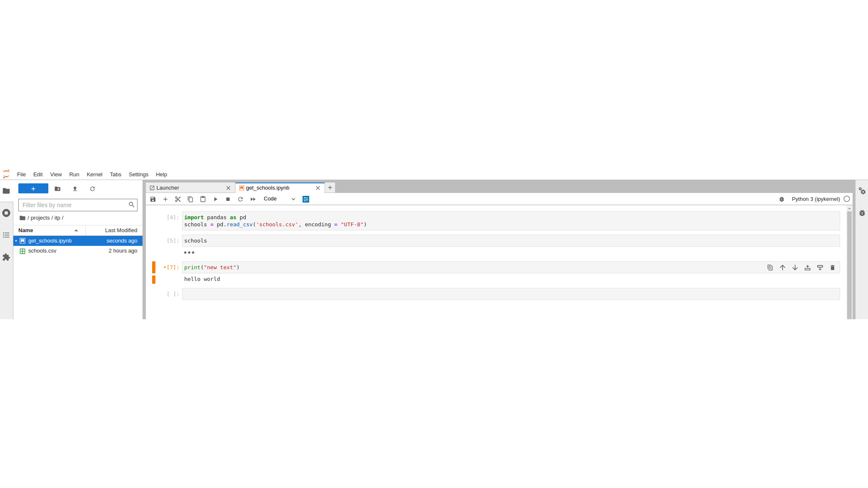
Task: Click Run menu in menu bar
Action: pyautogui.click(x=74, y=174)
